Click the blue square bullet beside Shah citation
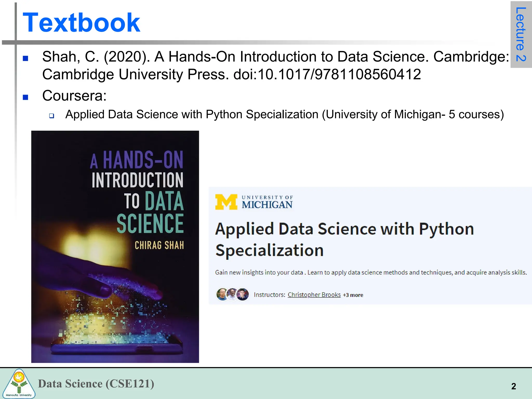This screenshot has width=532, height=399. click(x=25, y=58)
